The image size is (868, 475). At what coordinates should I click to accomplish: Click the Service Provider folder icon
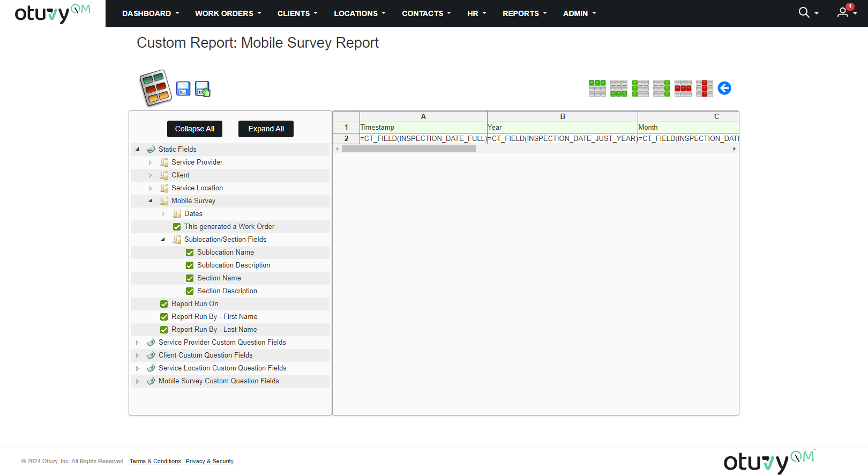(x=164, y=162)
